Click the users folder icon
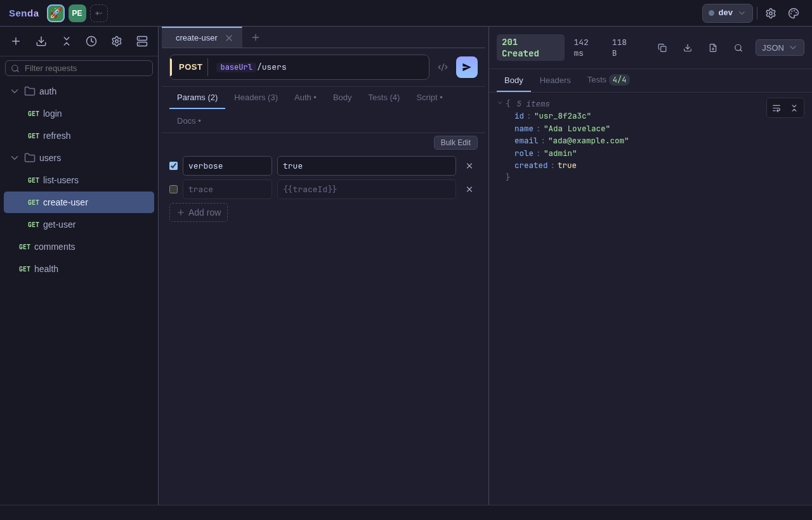This screenshot has height=520, width=812. click(30, 158)
